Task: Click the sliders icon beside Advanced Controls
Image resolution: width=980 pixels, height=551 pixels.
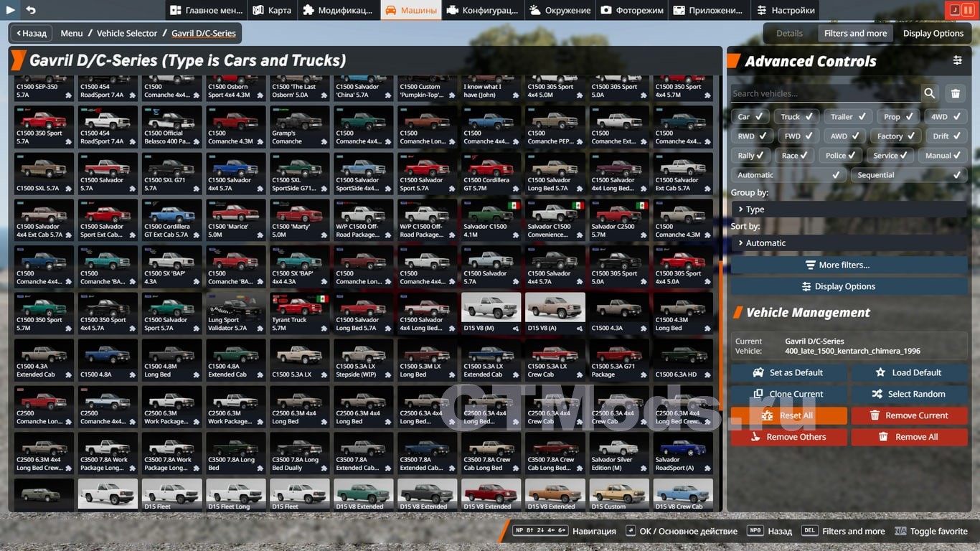Action: coord(957,61)
